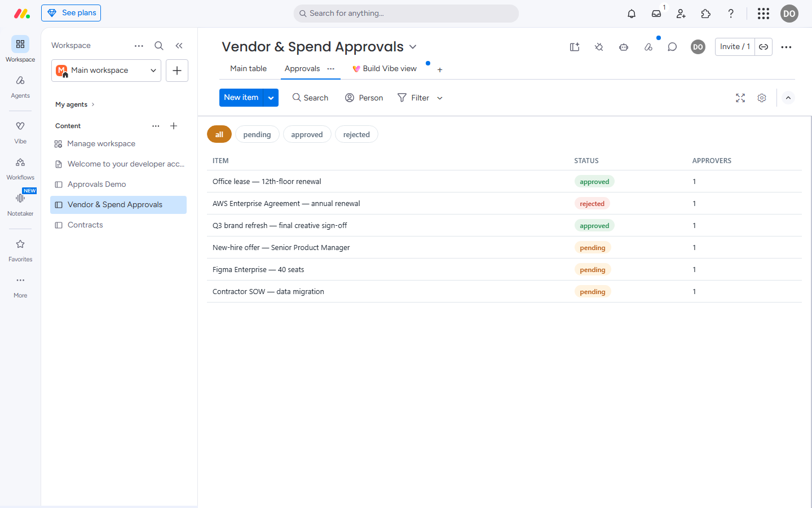812x508 pixels.
Task: Open the board discussion chat icon
Action: pyautogui.click(x=672, y=47)
